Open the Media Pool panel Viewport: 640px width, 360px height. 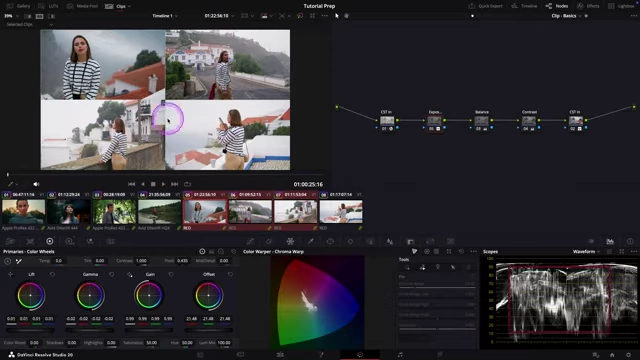point(82,6)
